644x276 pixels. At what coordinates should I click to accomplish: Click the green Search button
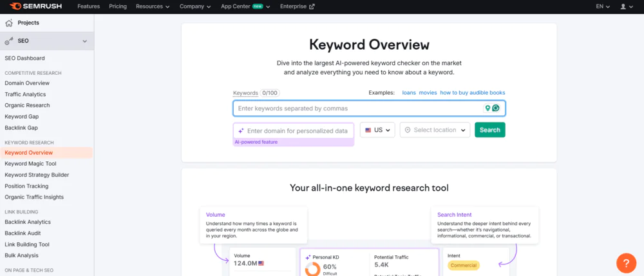pyautogui.click(x=489, y=130)
